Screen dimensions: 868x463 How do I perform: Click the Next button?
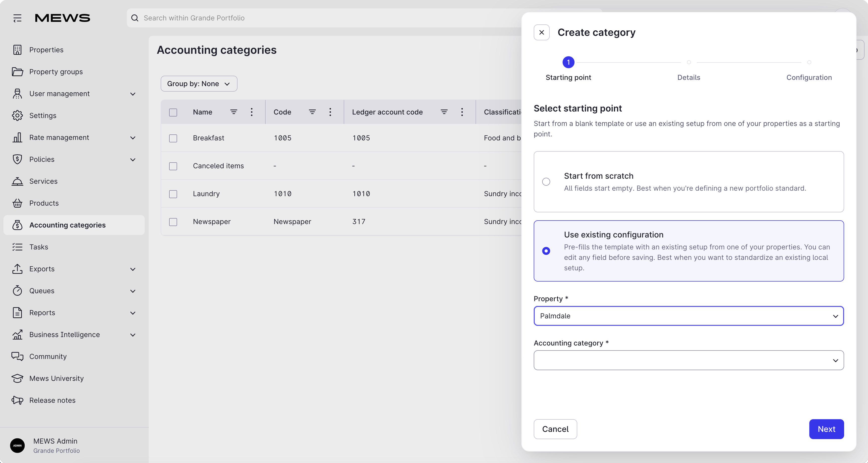pyautogui.click(x=826, y=429)
